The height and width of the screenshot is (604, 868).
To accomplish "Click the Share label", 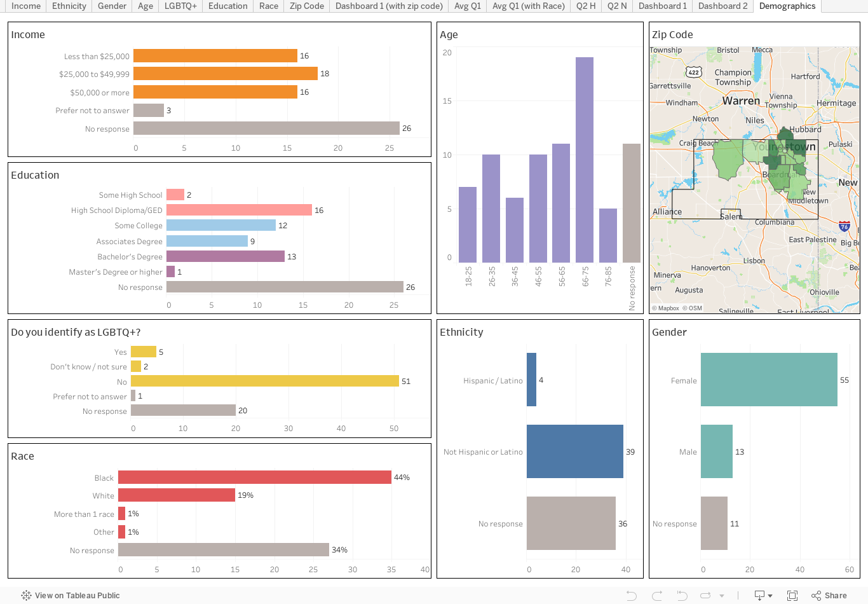I will tap(836, 596).
